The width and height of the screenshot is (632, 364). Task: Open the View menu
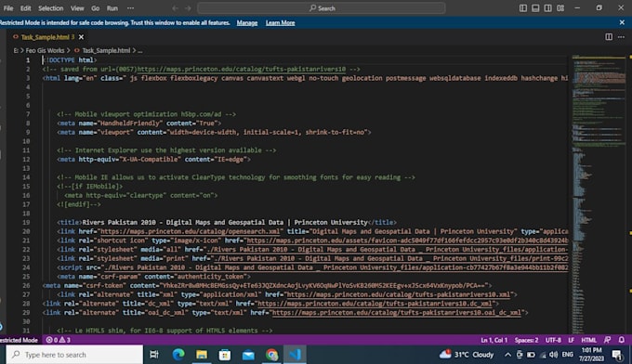77,8
